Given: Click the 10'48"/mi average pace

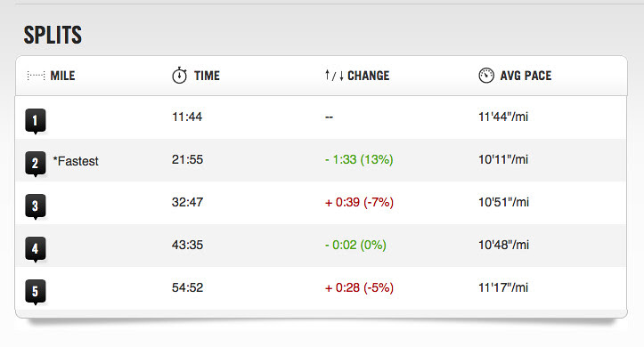Looking at the screenshot, I should click(x=503, y=245).
